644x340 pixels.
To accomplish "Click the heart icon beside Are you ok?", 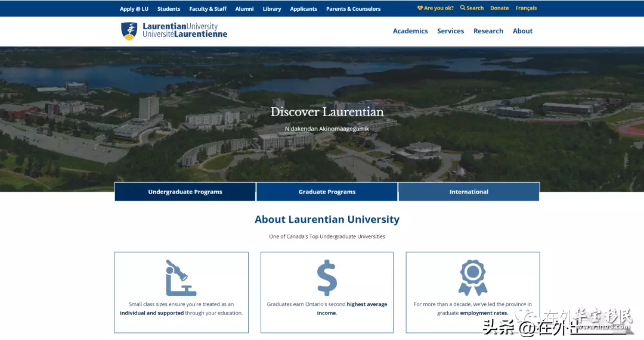I will 420,8.
